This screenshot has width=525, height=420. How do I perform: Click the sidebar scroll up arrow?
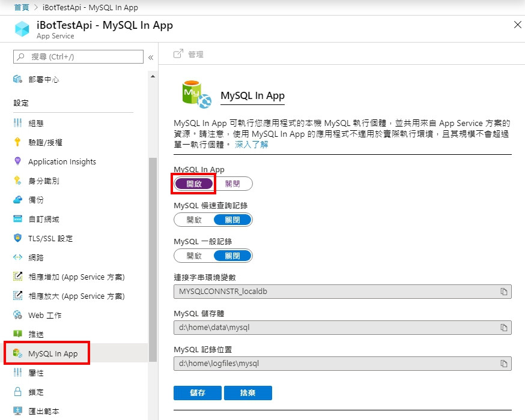tap(153, 77)
